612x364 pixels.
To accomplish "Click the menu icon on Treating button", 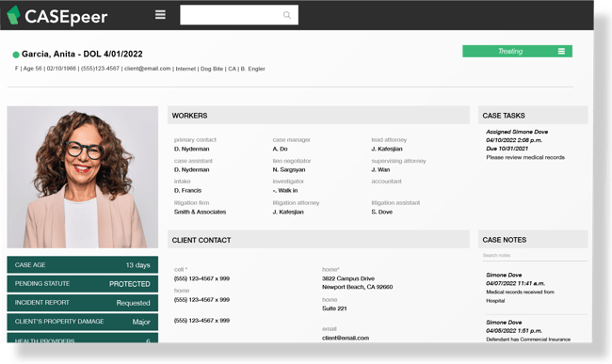I will [561, 51].
